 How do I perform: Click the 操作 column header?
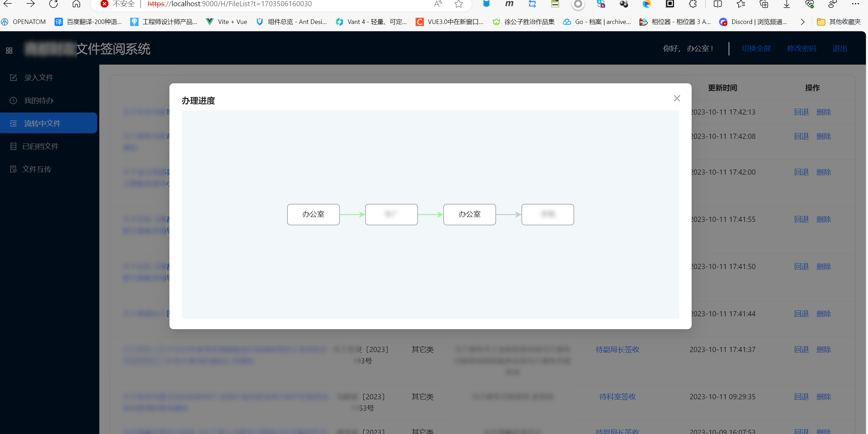[812, 88]
